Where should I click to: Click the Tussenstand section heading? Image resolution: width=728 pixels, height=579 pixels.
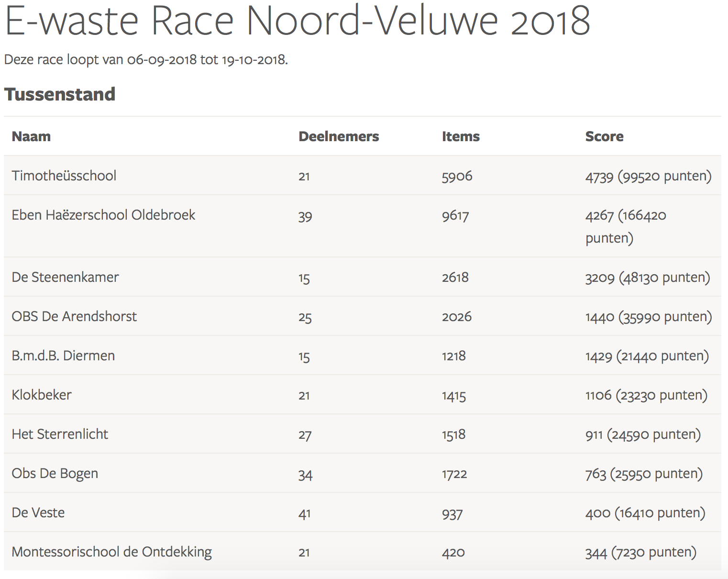[60, 94]
